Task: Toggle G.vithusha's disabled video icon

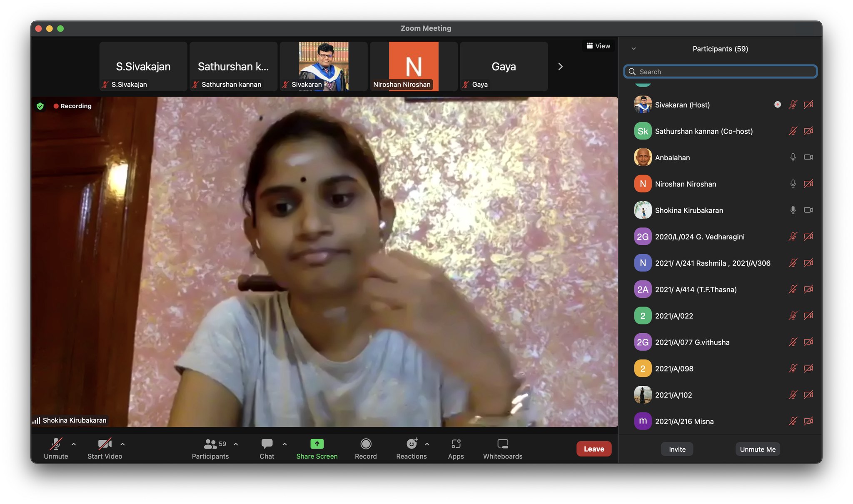Action: (808, 342)
